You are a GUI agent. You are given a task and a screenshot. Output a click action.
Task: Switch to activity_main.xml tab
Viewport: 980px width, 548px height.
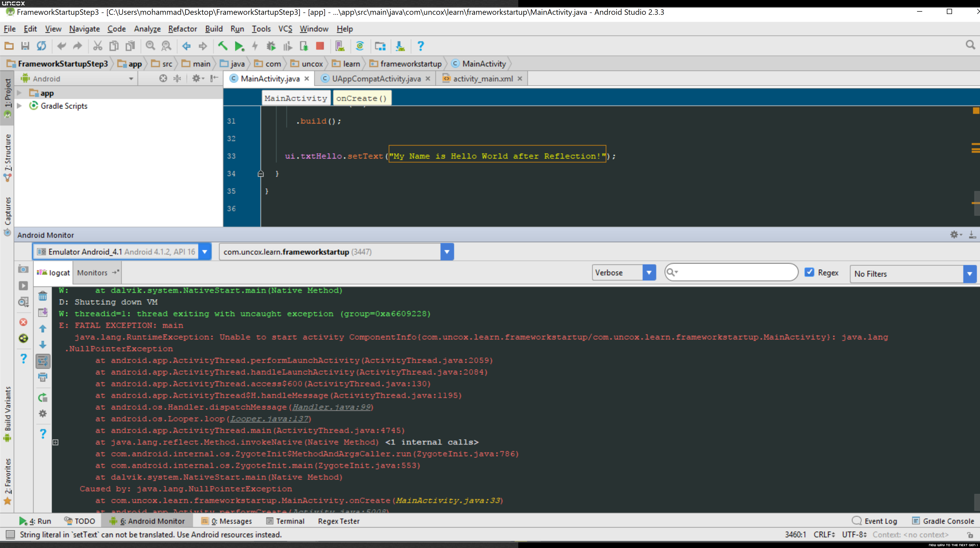click(482, 78)
